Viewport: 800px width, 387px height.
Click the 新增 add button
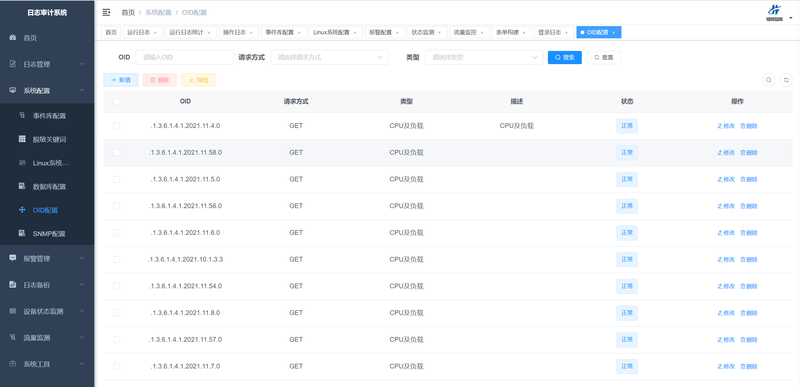pos(121,80)
